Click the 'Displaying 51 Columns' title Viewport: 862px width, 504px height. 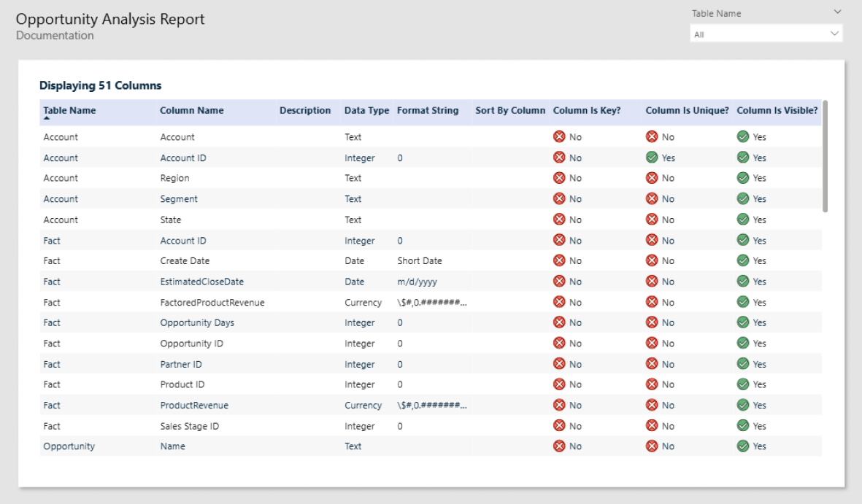pos(101,85)
